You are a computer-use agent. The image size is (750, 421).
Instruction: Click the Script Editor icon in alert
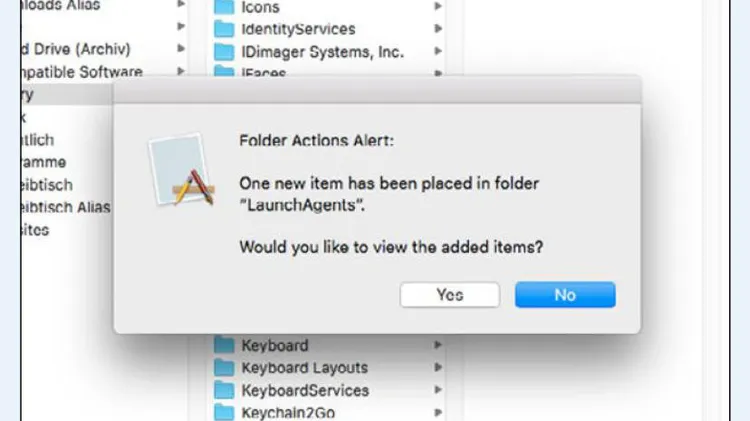(x=181, y=170)
